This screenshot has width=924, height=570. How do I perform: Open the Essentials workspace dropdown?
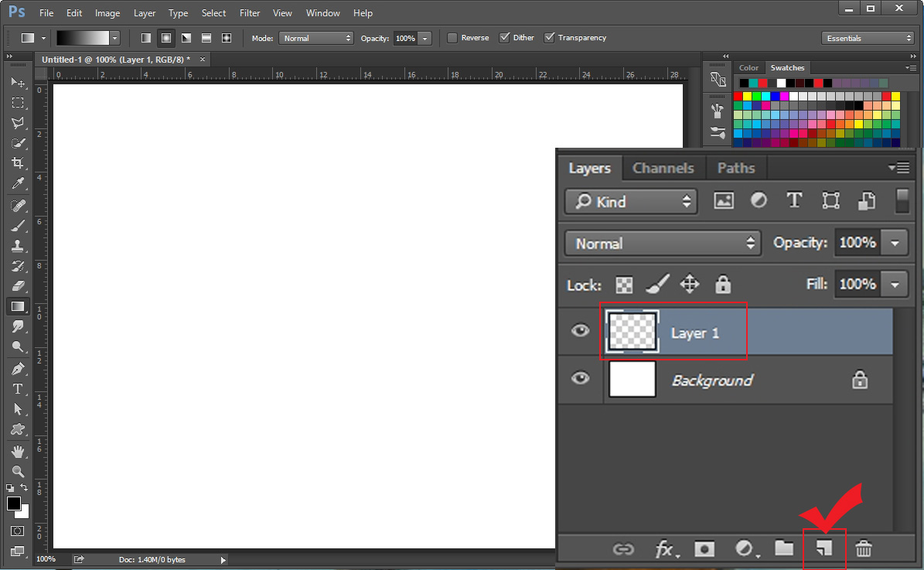(868, 38)
